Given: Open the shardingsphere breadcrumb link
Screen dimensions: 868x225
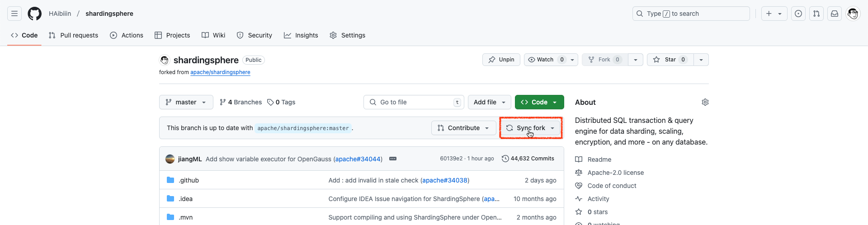Looking at the screenshot, I should (x=109, y=14).
